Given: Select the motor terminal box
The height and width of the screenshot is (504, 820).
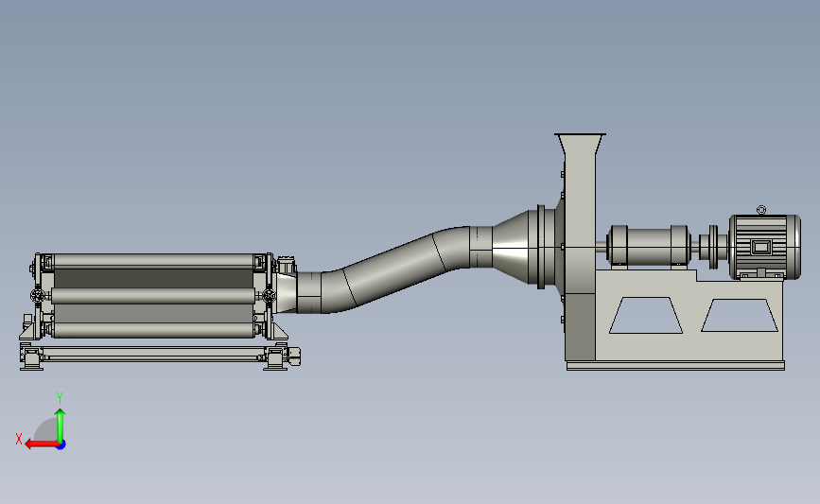Looking at the screenshot, I should 761,247.
